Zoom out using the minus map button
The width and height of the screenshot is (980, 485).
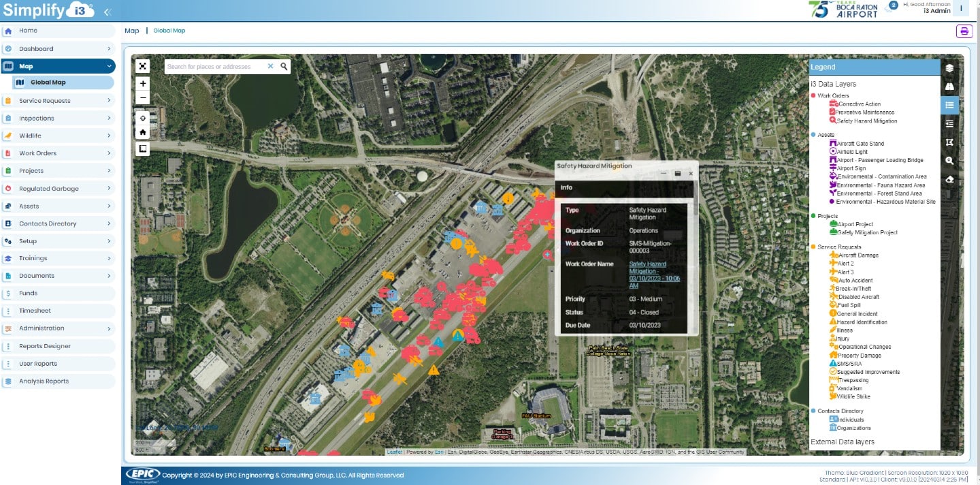(142, 98)
